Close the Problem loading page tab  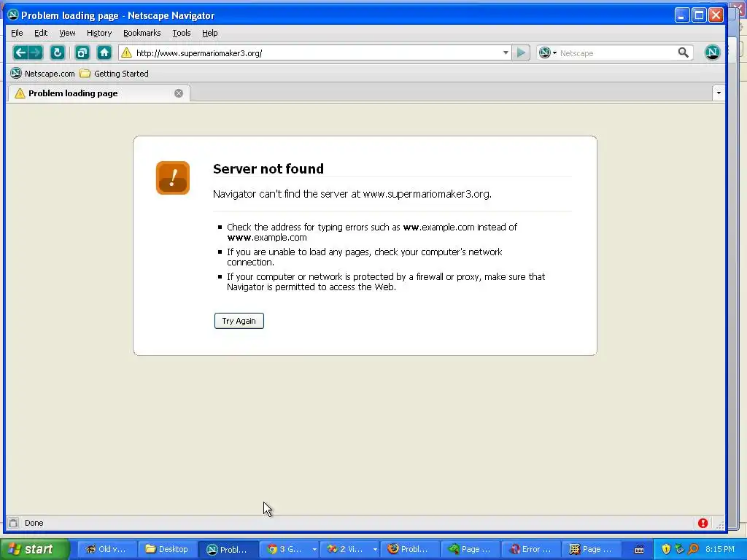tap(179, 93)
